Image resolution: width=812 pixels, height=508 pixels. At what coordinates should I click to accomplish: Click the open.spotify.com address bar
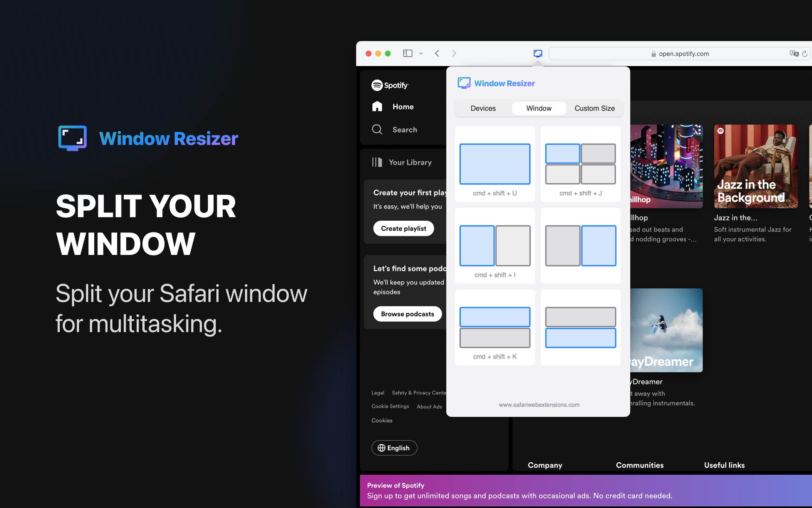680,54
